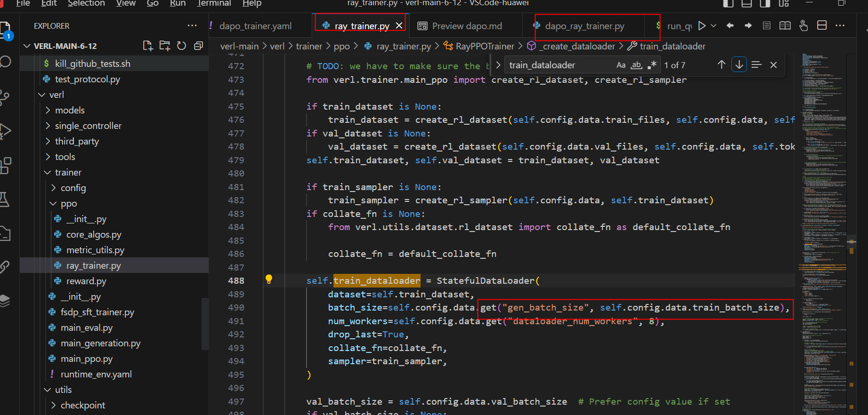
Task: Go to the previous find match
Action: (x=722, y=65)
